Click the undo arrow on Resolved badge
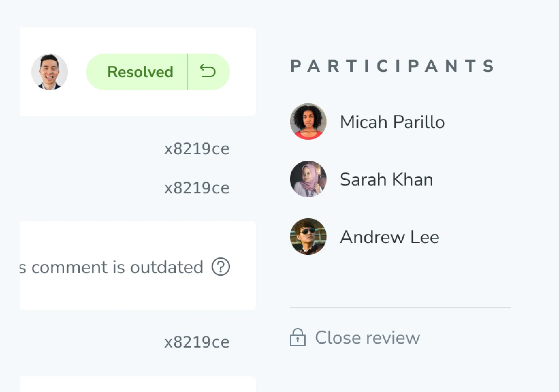This screenshot has height=392, width=559. [x=208, y=72]
